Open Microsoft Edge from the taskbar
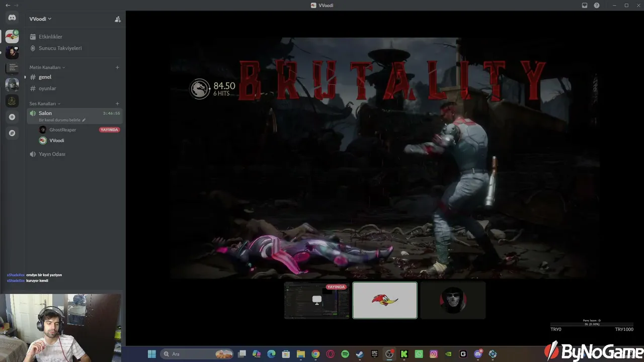Screen dimensions: 644x362 (x=271, y=354)
